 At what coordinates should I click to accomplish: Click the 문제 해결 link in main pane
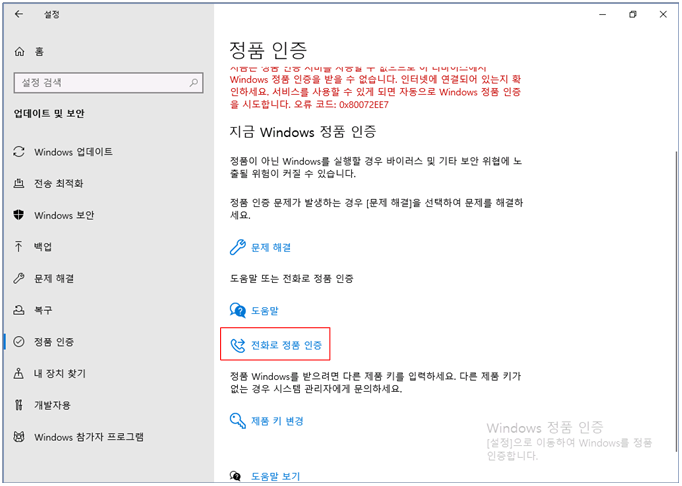(271, 248)
